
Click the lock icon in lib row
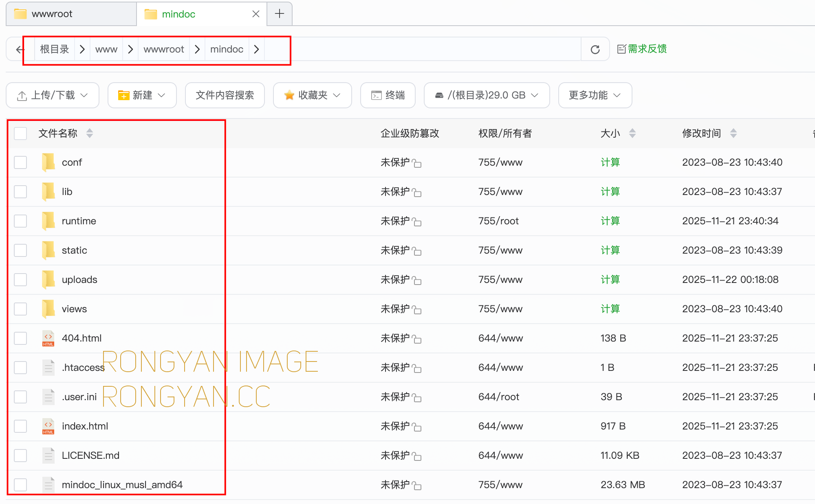pyautogui.click(x=416, y=193)
